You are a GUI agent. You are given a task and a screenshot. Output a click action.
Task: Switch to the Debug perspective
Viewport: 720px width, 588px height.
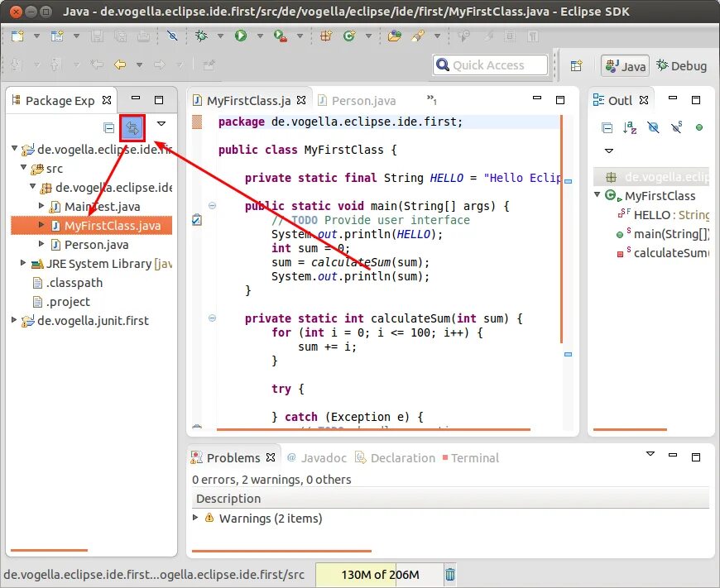[x=681, y=65]
